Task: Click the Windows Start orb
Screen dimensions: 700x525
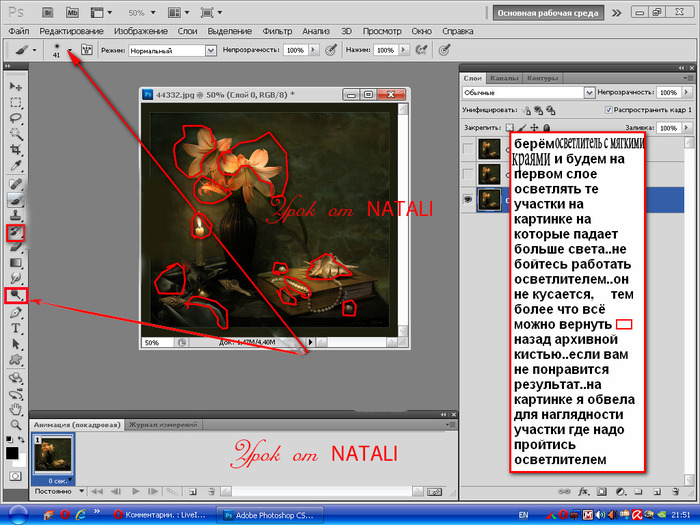Action: click(x=18, y=514)
